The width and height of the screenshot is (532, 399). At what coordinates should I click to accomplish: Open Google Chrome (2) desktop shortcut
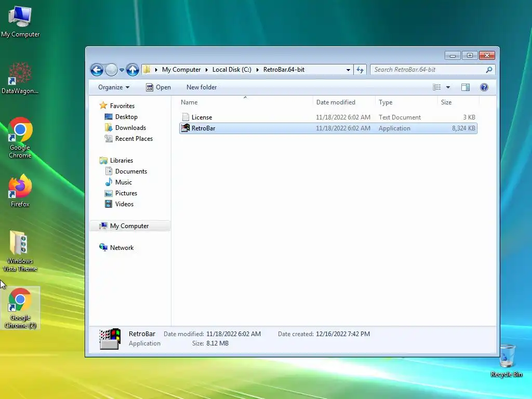pos(20,308)
